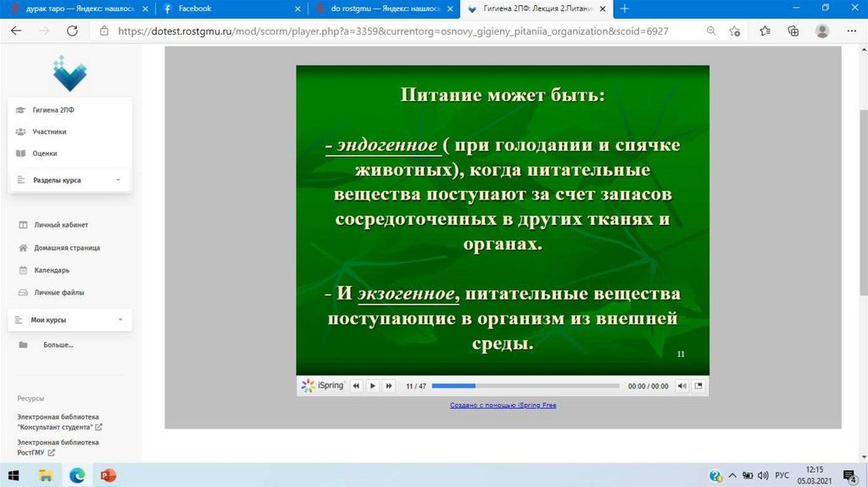Toggle iSpring fullscreen view
The width and height of the screenshot is (868, 487).
tap(698, 385)
